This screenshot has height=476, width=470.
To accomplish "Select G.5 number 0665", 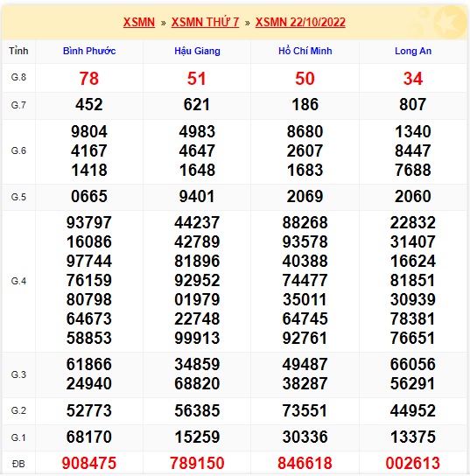I will tap(89, 196).
